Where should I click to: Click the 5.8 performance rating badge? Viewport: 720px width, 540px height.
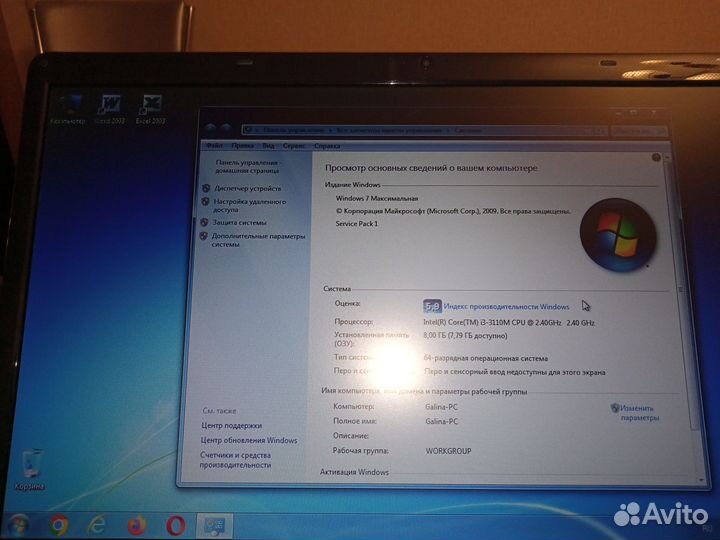[x=432, y=306]
